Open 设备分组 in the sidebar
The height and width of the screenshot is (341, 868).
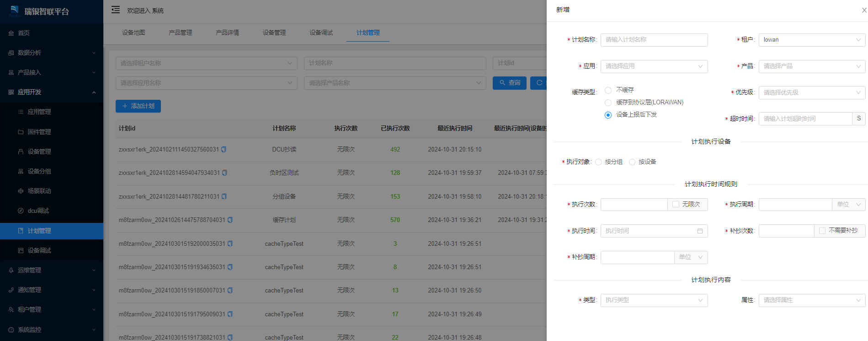pos(52,171)
